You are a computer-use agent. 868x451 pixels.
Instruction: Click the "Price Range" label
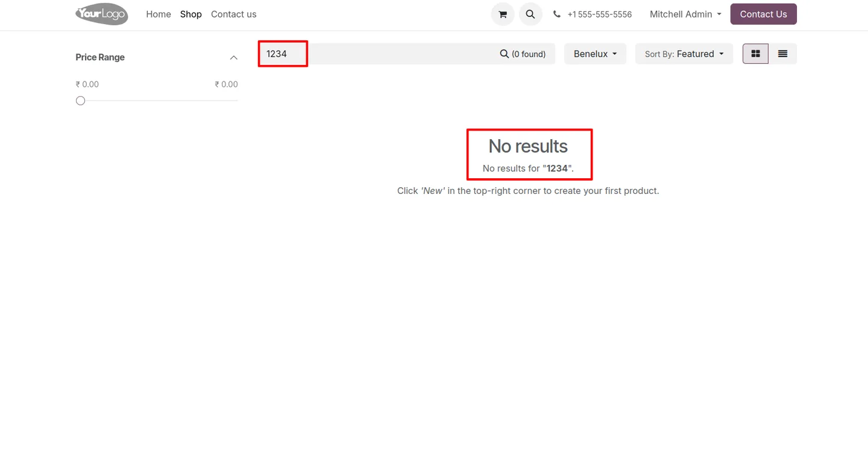[100, 57]
